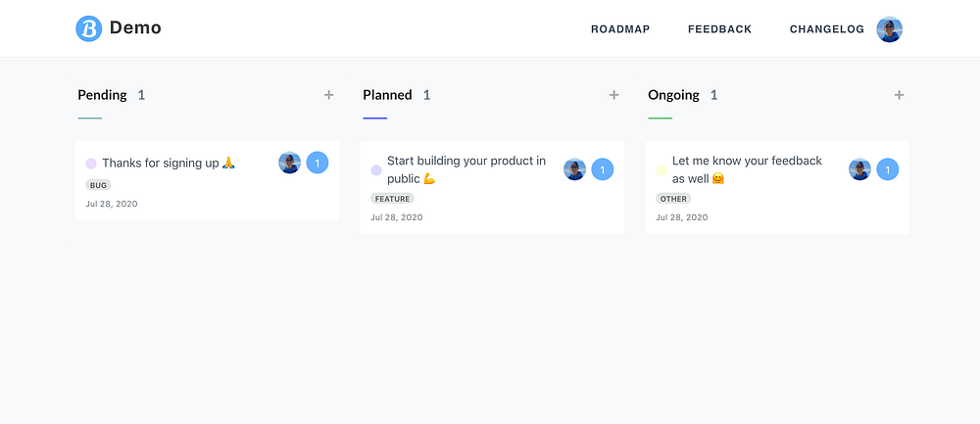Add a new post to Pending column
Viewport: 980px width, 424px height.
tap(329, 95)
